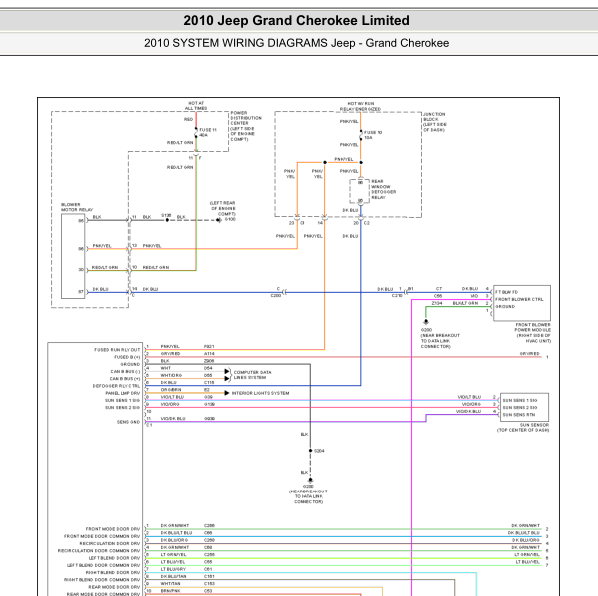Click the 'INTERIOR LIGHTS SYSTEM' reference
Viewport: 598px width, 596px height.
260,393
